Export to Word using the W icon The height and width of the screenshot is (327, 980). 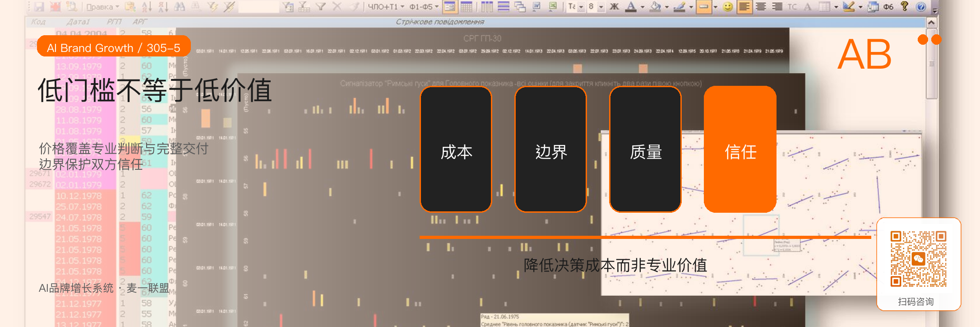click(536, 7)
